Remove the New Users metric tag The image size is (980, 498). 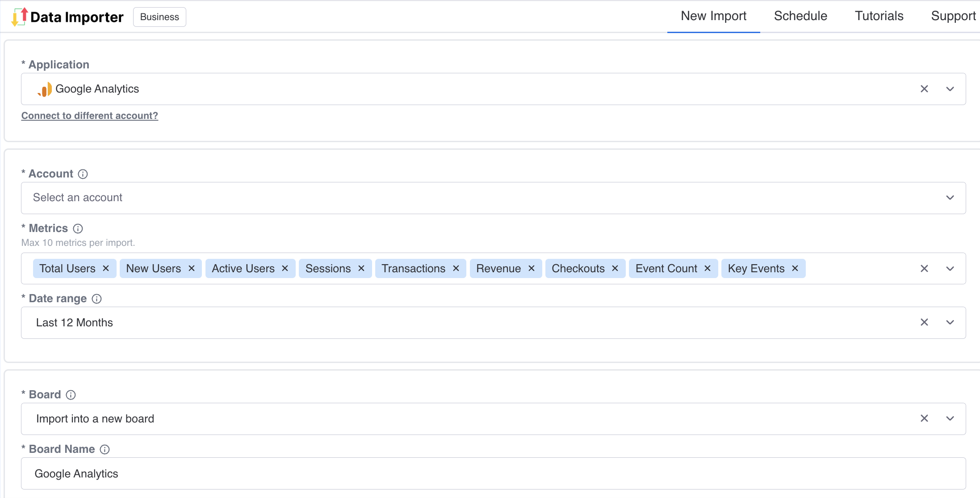click(x=192, y=268)
